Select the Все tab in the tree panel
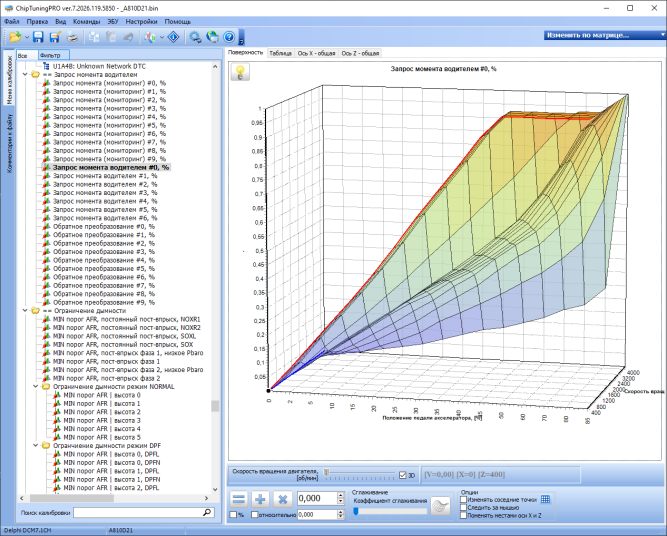 point(26,55)
